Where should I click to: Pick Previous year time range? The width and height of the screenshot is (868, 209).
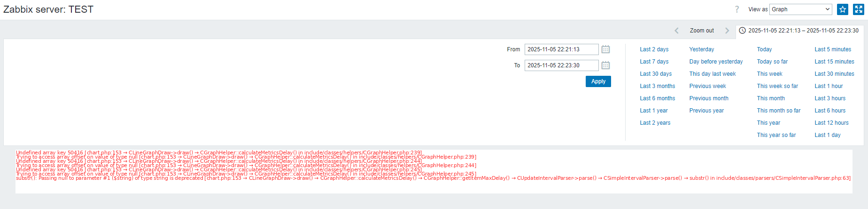[x=706, y=111]
